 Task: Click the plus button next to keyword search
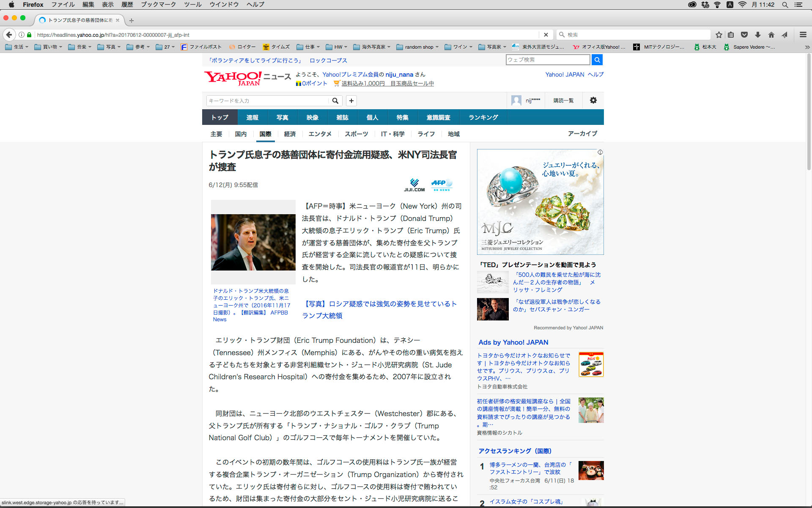coord(351,101)
